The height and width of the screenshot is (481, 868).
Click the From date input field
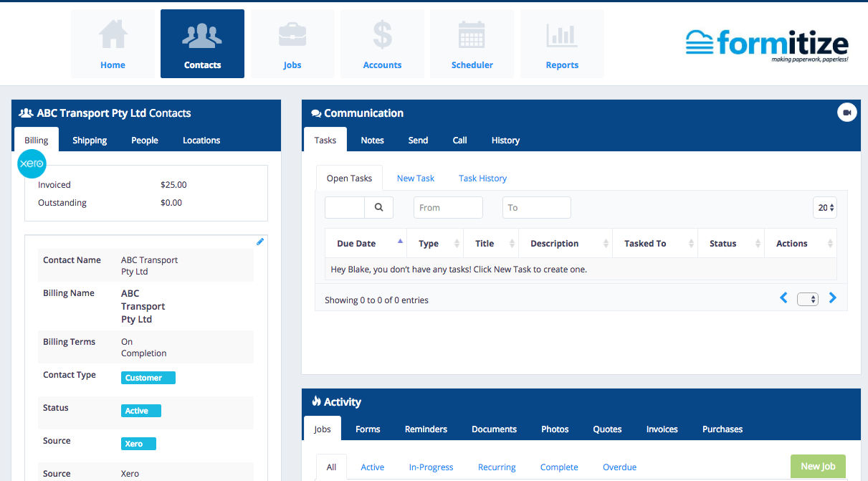pyautogui.click(x=448, y=207)
